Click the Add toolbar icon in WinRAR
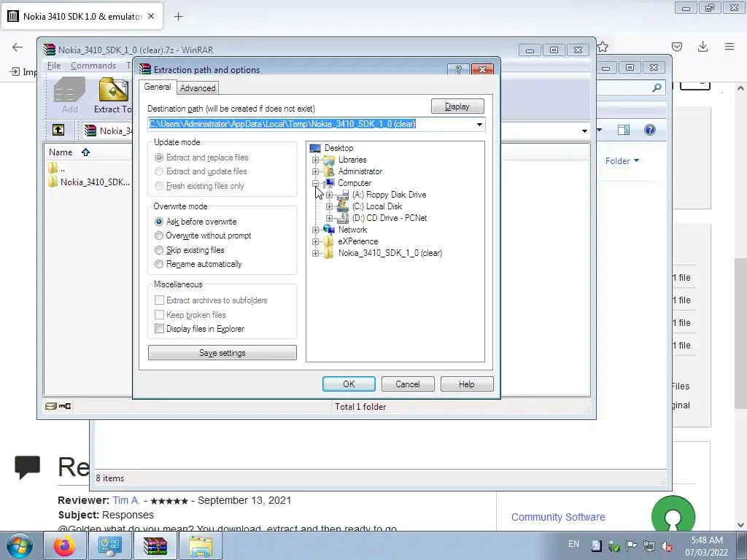The width and height of the screenshot is (747, 560). click(x=69, y=96)
